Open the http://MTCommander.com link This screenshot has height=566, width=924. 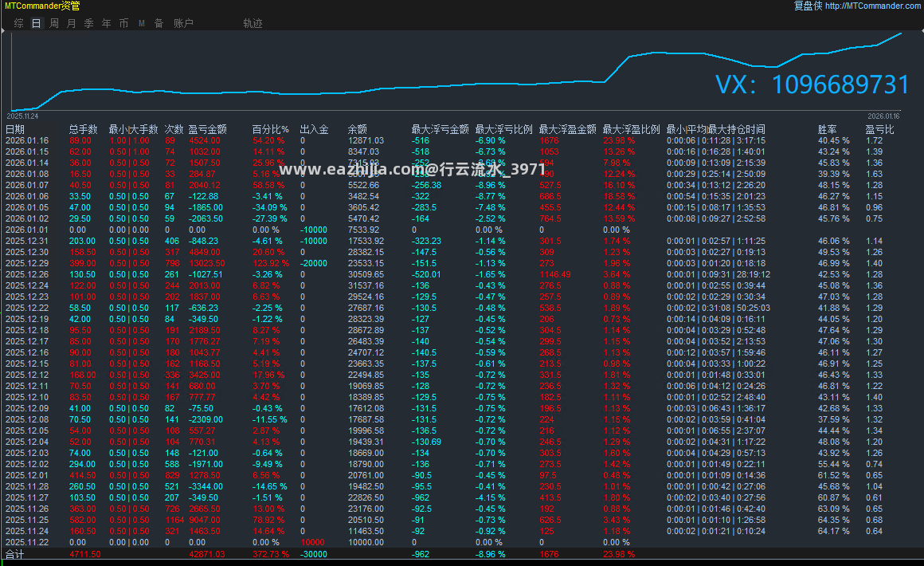click(x=872, y=6)
